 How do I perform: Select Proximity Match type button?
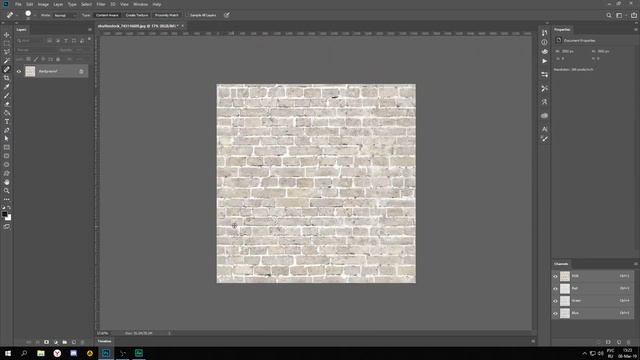(167, 15)
